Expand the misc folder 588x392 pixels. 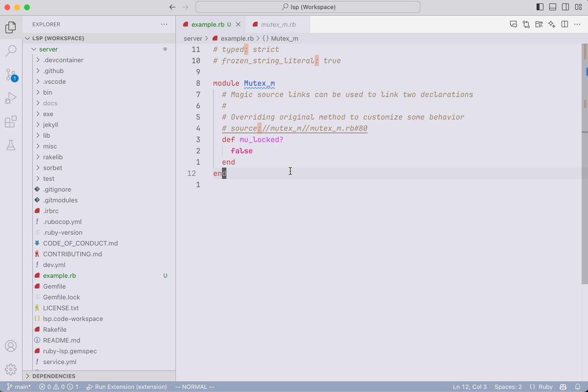[x=99, y=146]
